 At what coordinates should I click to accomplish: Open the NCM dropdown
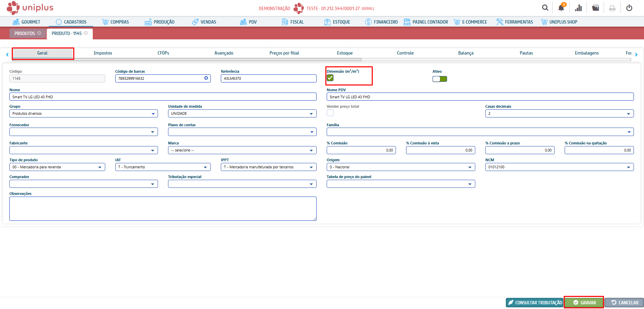point(560,167)
